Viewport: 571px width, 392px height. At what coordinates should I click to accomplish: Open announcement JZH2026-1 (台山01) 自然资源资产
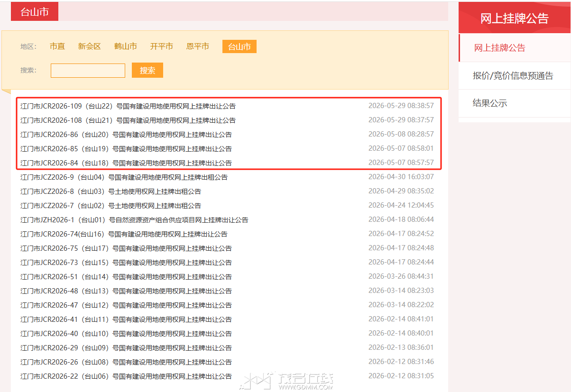click(x=135, y=220)
